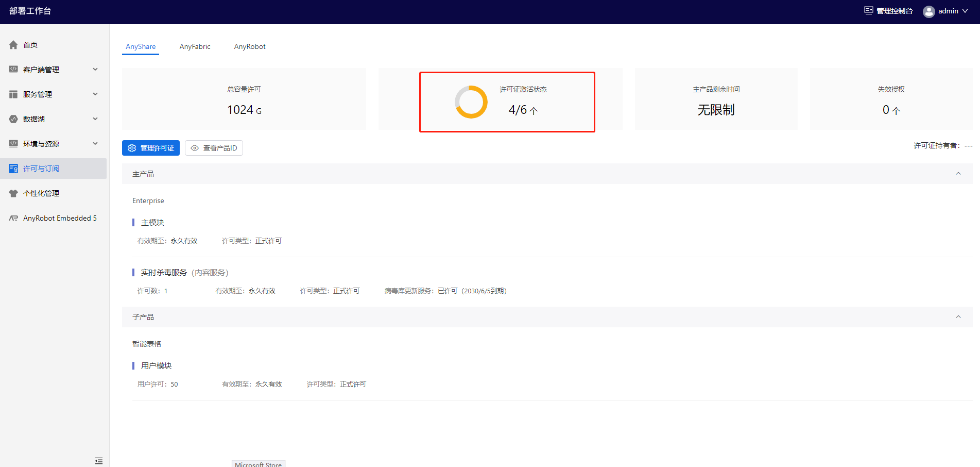Open 许可与订阅 menu item
This screenshot has height=467, width=980.
pyautogui.click(x=54, y=169)
